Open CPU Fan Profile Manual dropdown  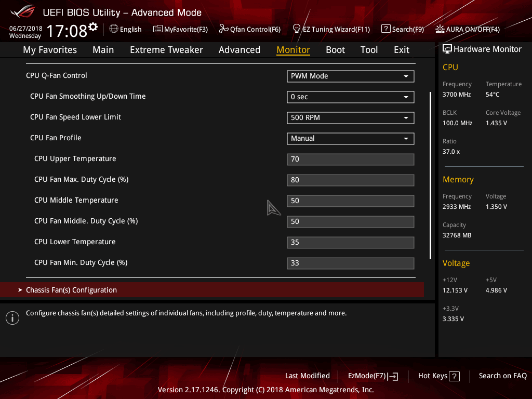pos(351,138)
